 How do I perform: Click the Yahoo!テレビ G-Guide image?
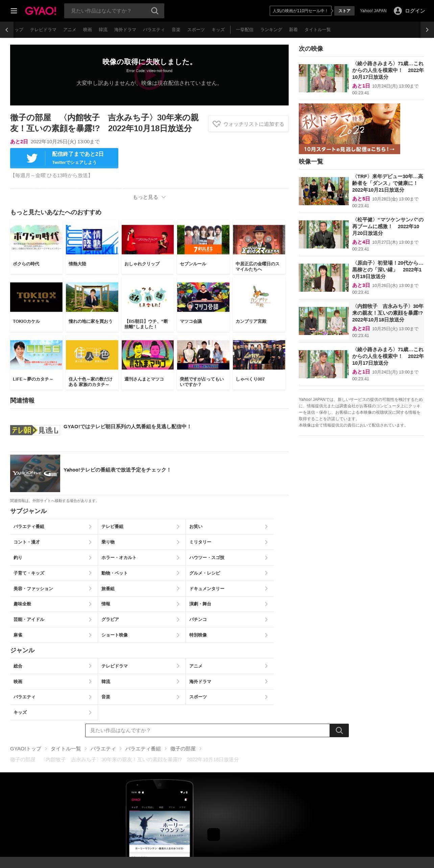35,473
